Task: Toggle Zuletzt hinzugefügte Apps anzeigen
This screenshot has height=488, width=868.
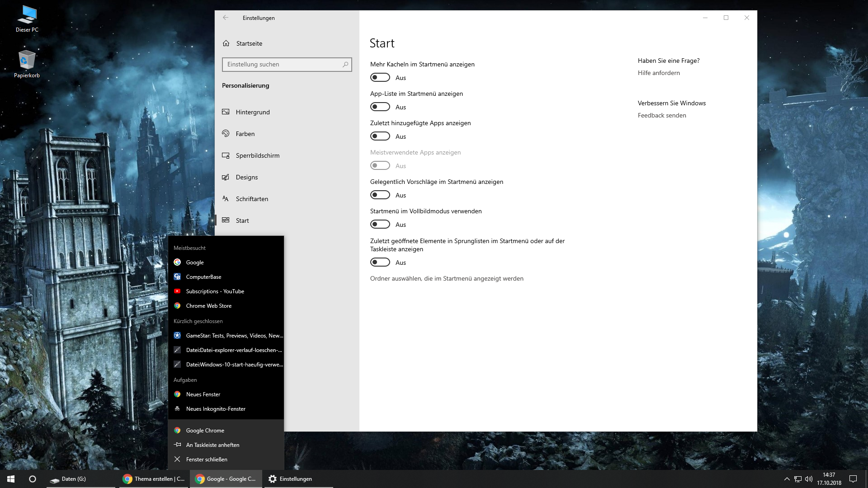Action: tap(380, 136)
